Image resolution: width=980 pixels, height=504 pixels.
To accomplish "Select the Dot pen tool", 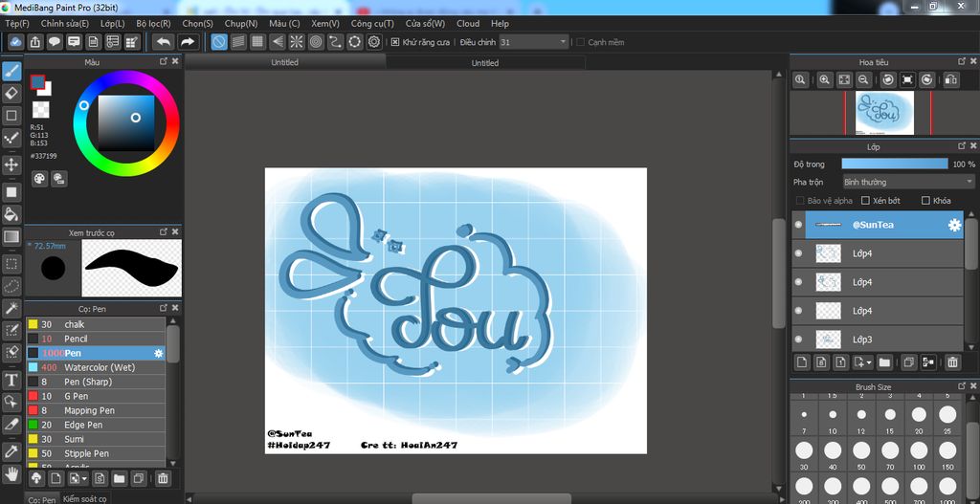I will 11,138.
